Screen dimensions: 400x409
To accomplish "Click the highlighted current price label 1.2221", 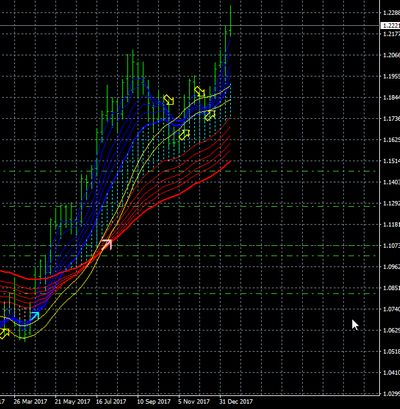I will point(390,26).
